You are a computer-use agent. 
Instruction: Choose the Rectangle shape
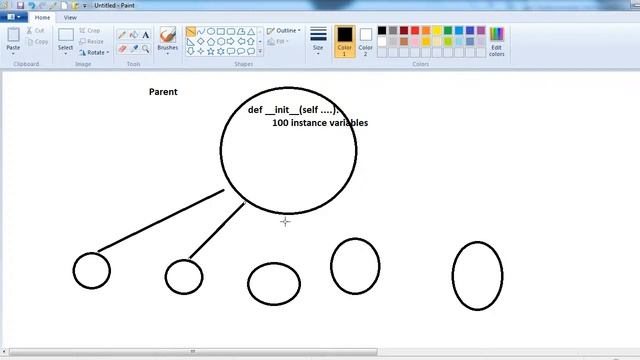pyautogui.click(x=221, y=31)
